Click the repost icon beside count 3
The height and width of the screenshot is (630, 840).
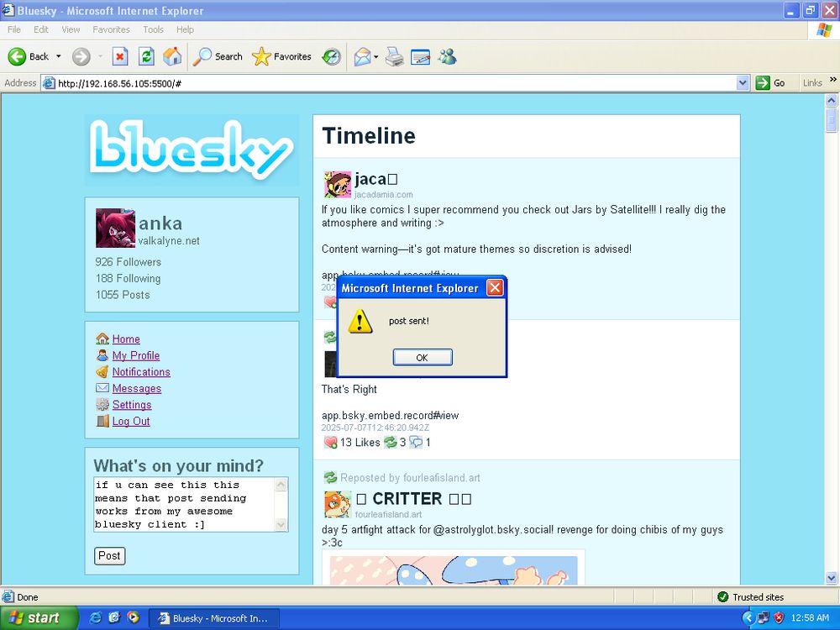[x=391, y=443]
